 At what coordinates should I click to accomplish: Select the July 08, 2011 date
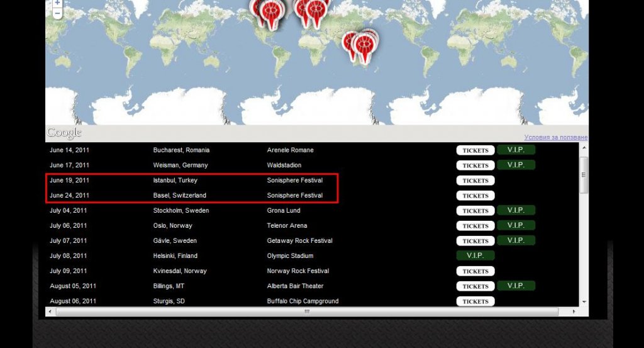(x=68, y=256)
